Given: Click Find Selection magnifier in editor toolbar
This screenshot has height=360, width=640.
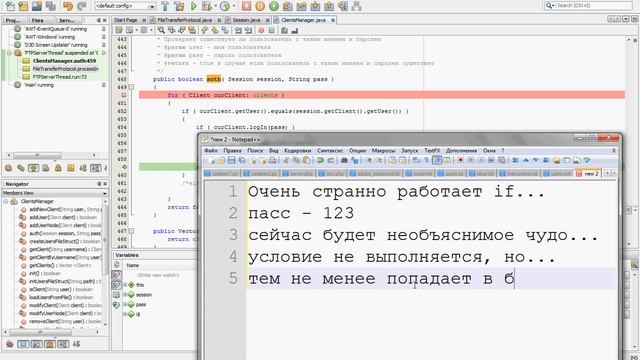Looking at the screenshot, I should pyautogui.click(x=161, y=30).
